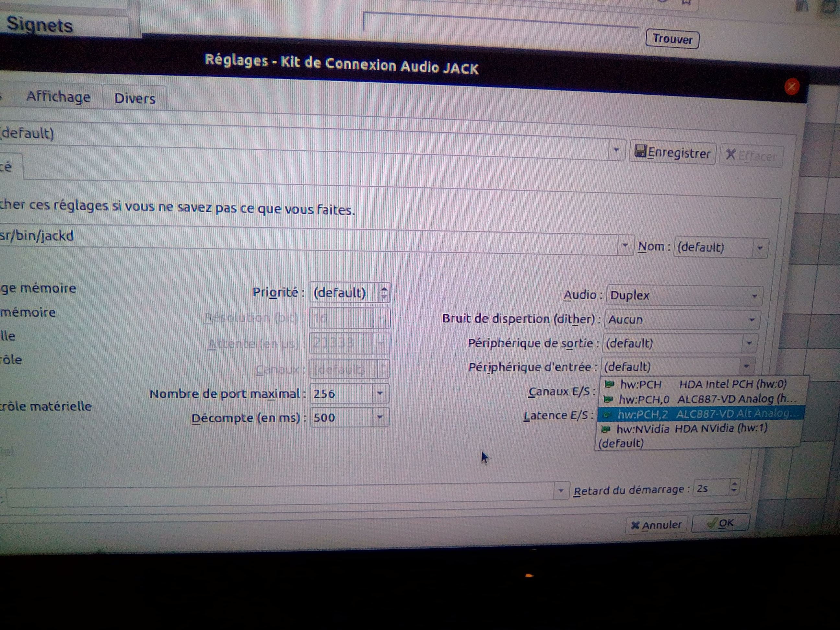Open the Divers tab
This screenshot has width=840, height=630.
pos(135,99)
